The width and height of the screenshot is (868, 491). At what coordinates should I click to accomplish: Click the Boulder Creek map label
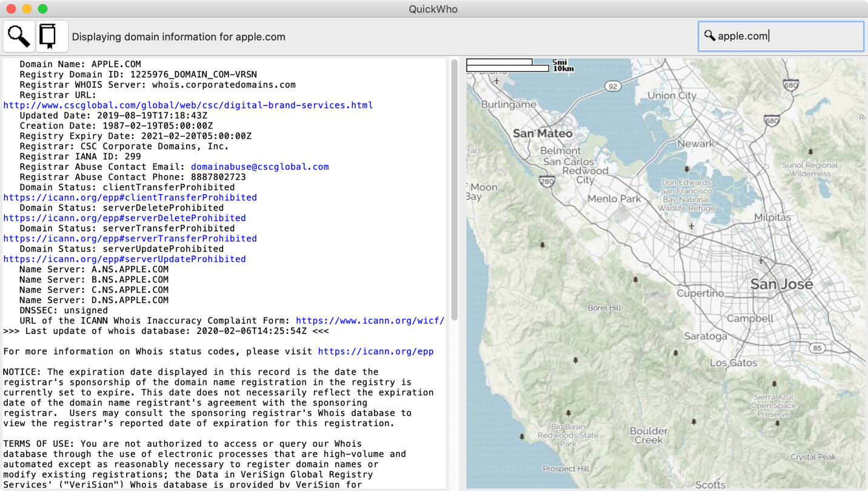649,436
